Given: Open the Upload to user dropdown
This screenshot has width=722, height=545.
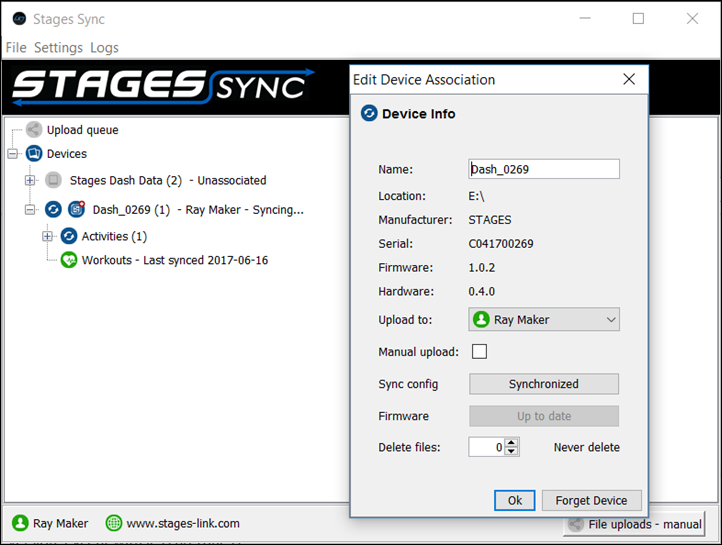Looking at the screenshot, I should tap(544, 320).
